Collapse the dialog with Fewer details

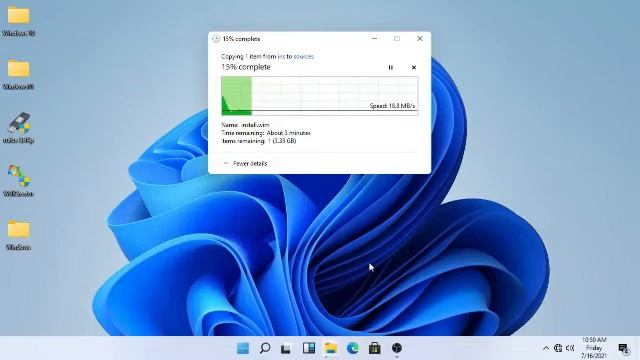click(245, 163)
